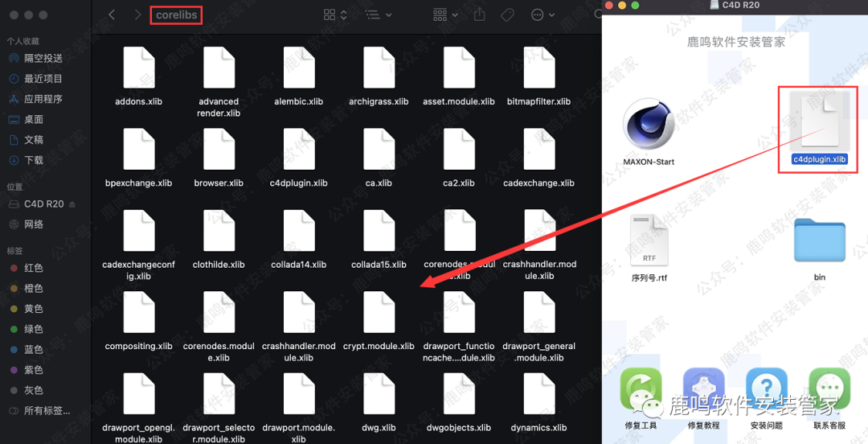Eject the C4D R20 volume
Image resolution: width=868 pixels, height=444 pixels.
73,204
